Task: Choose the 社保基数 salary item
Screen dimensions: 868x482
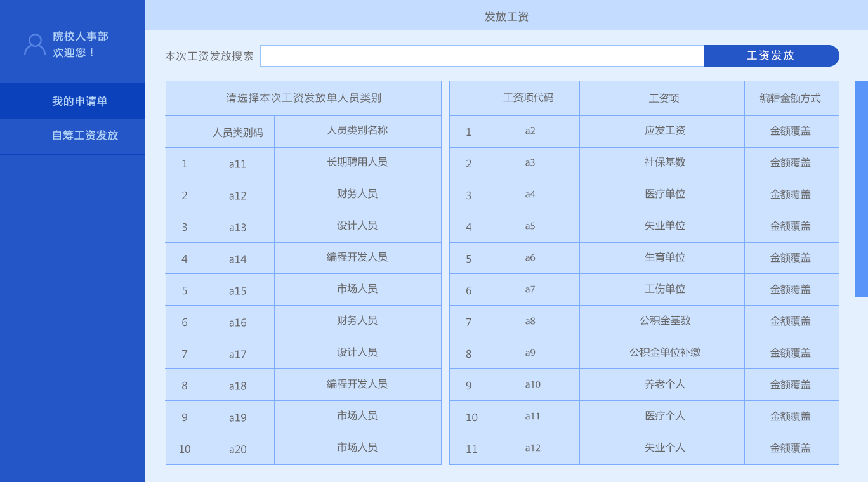Action: click(x=664, y=162)
